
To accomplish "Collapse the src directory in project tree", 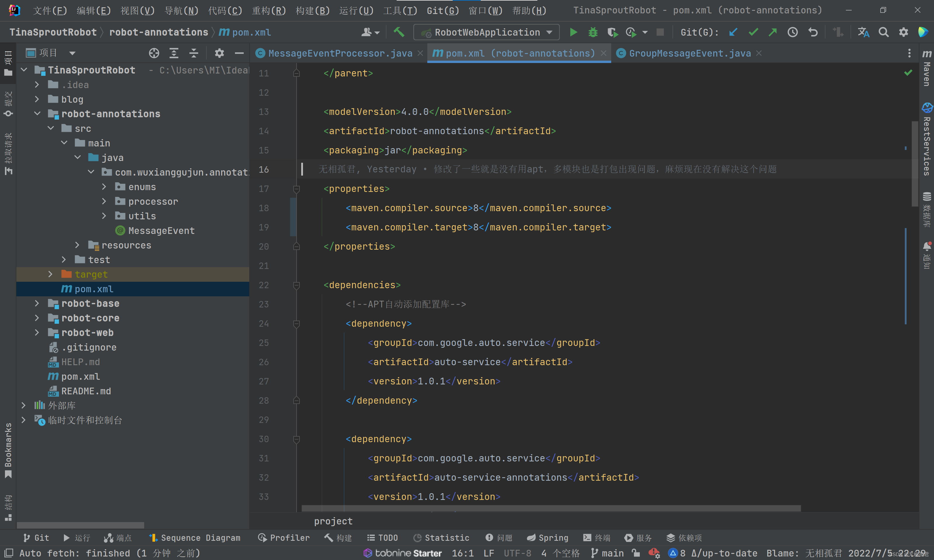I will [x=51, y=128].
